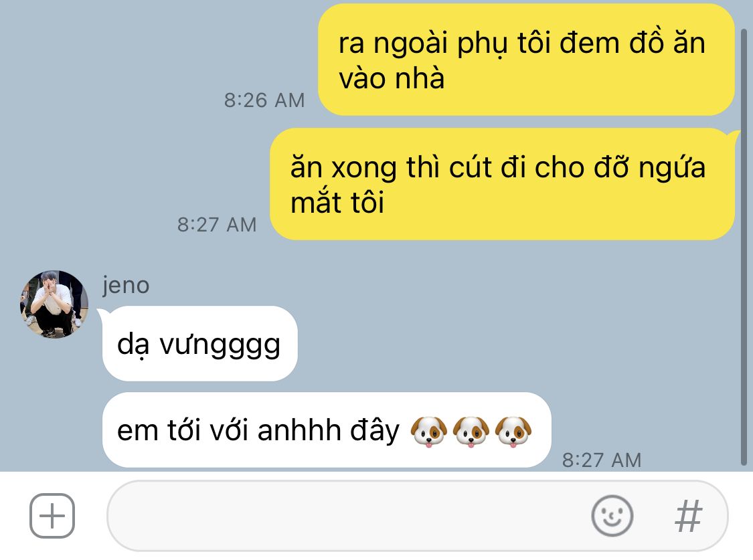This screenshot has height=560, width=753.
Task: Tap the sender name jeno
Action: [126, 285]
